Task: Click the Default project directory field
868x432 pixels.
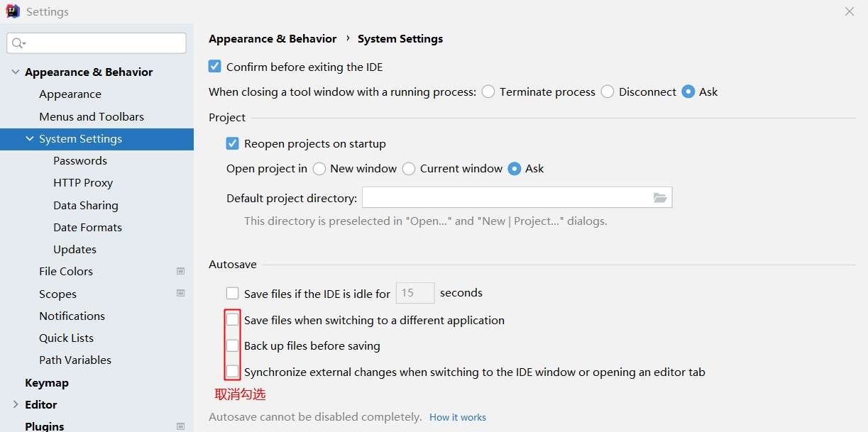Action: point(505,198)
